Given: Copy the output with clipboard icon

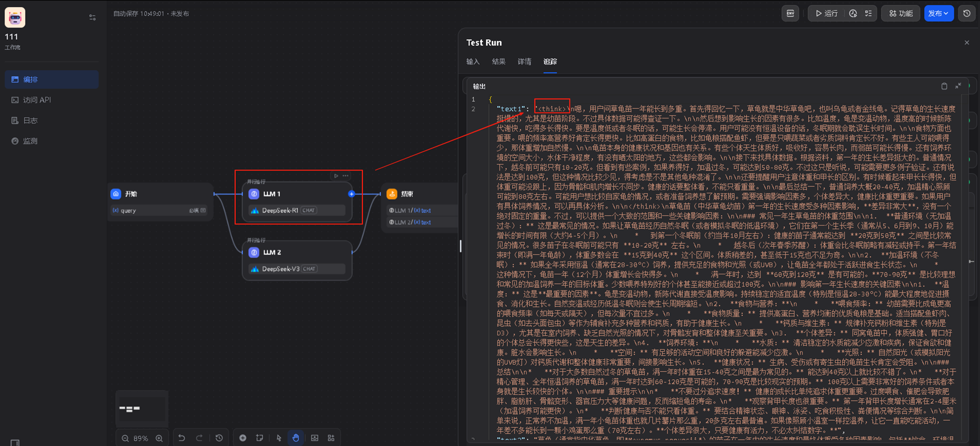Looking at the screenshot, I should (944, 86).
